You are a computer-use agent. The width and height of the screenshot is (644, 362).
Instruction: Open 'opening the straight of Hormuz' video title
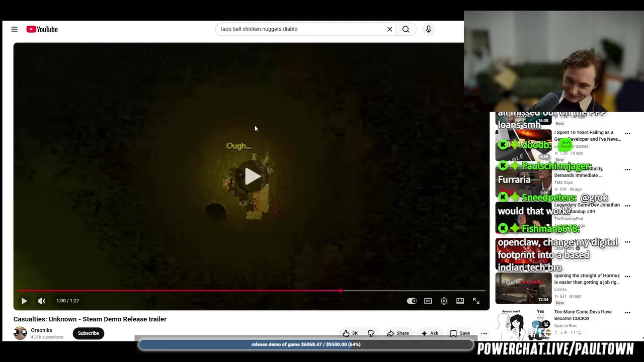tap(587, 279)
